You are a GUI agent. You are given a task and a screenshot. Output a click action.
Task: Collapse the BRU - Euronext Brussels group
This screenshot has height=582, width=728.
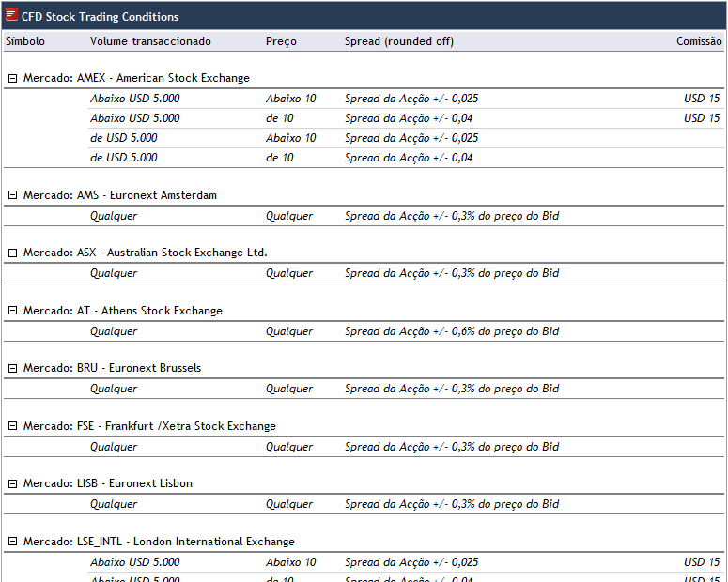pos(13,368)
